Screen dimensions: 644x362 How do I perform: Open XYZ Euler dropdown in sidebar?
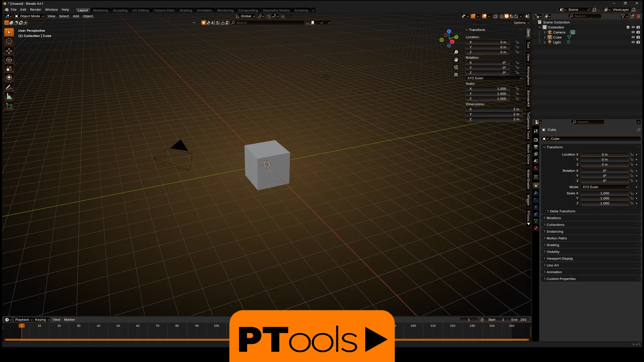(494, 78)
